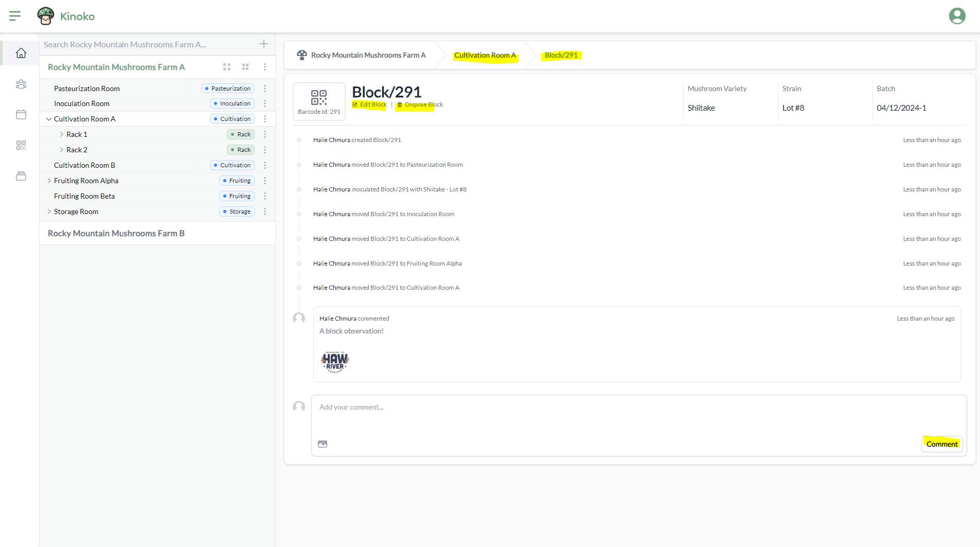Click the add plus icon beside search

point(264,44)
